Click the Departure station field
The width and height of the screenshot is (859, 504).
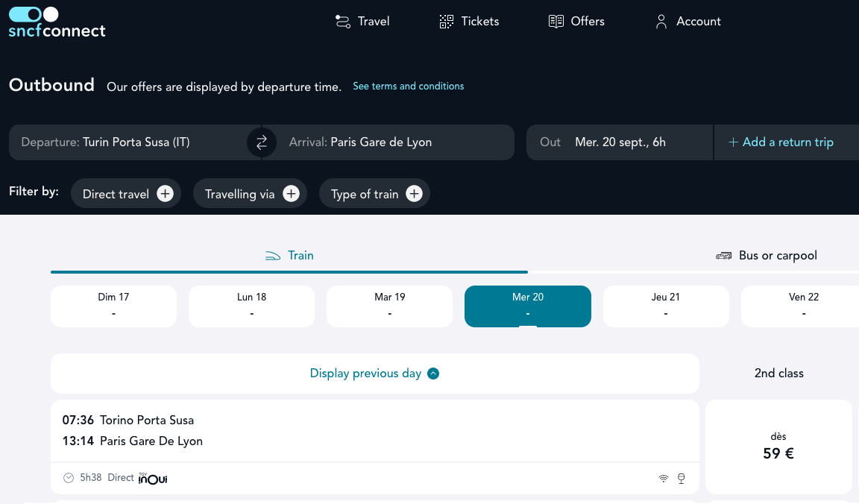134,142
